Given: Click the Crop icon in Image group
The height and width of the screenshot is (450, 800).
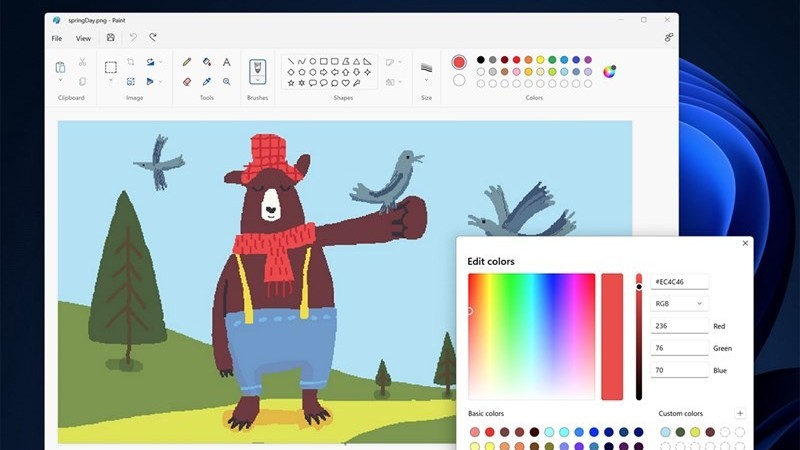Looking at the screenshot, I should coord(131,62).
